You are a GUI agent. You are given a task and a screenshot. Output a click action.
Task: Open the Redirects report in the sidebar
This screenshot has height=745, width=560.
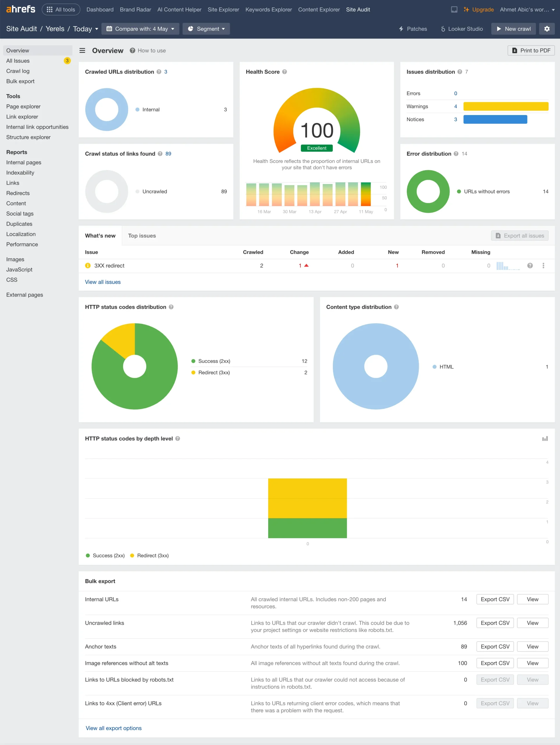(x=18, y=193)
